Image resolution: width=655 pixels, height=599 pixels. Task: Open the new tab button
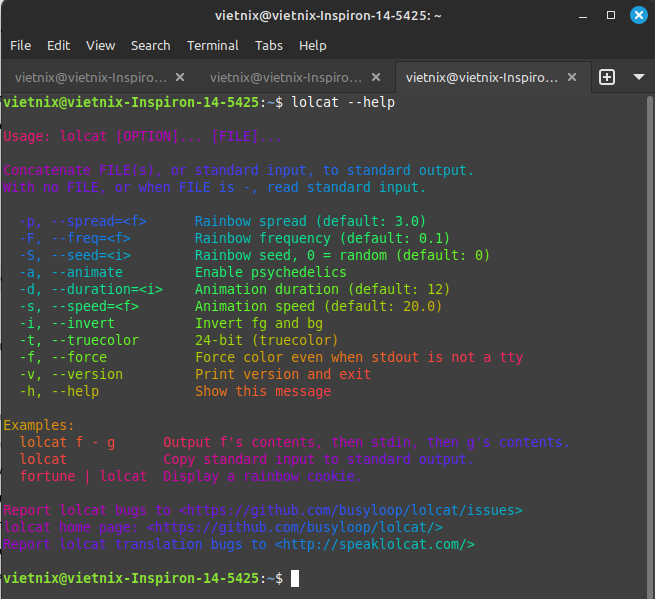607,77
